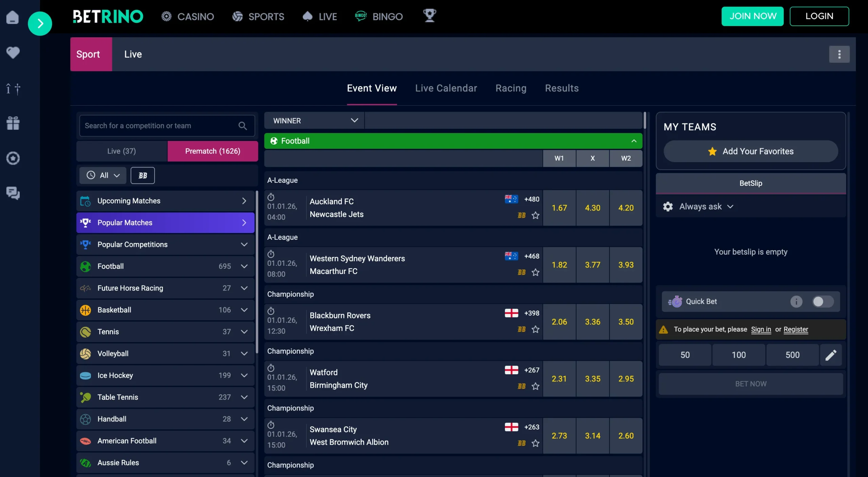
Task: Switch to the Live Calendar tab
Action: (446, 88)
